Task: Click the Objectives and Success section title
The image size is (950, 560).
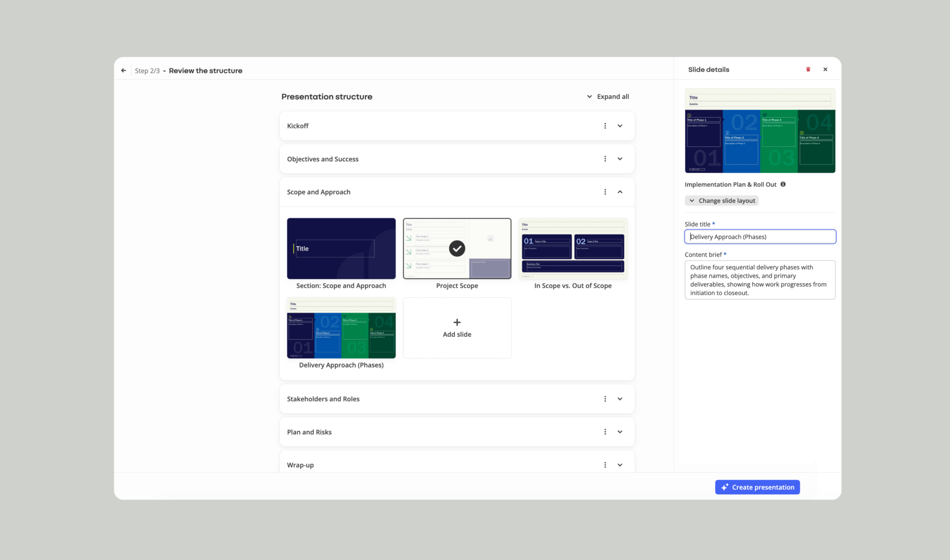Action: 323,159
